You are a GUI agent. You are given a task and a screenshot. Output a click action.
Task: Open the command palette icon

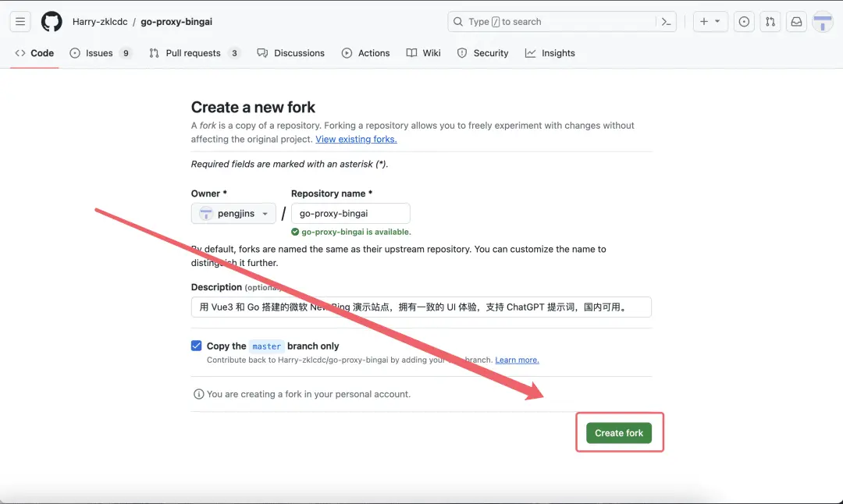(x=666, y=22)
